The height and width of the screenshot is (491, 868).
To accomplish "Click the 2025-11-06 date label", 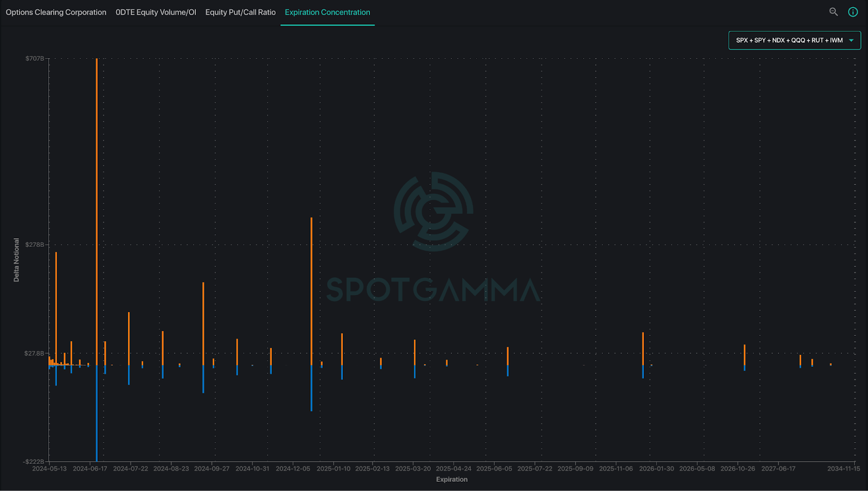I will (x=616, y=469).
